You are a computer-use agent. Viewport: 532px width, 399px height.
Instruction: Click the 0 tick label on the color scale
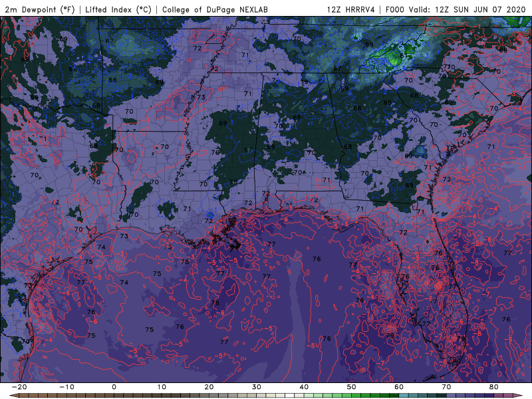pyautogui.click(x=114, y=387)
